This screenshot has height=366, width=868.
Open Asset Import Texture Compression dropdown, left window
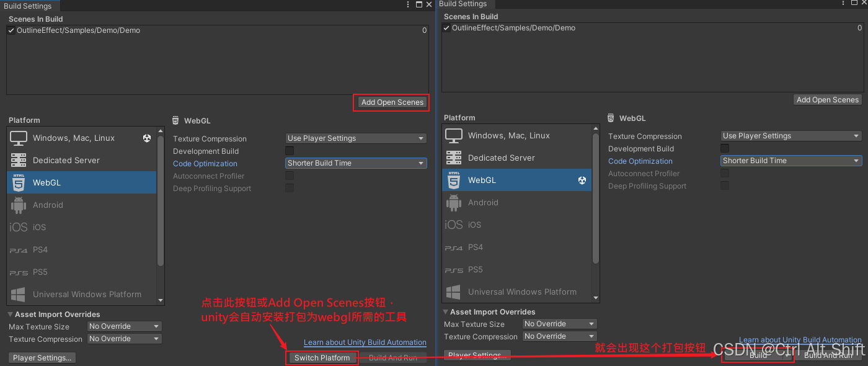point(124,339)
